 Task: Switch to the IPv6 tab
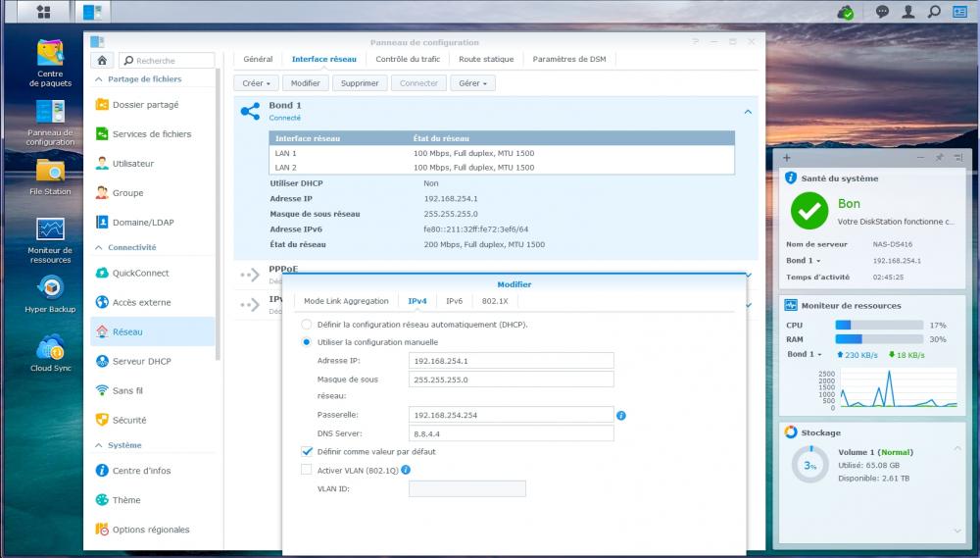tap(454, 301)
